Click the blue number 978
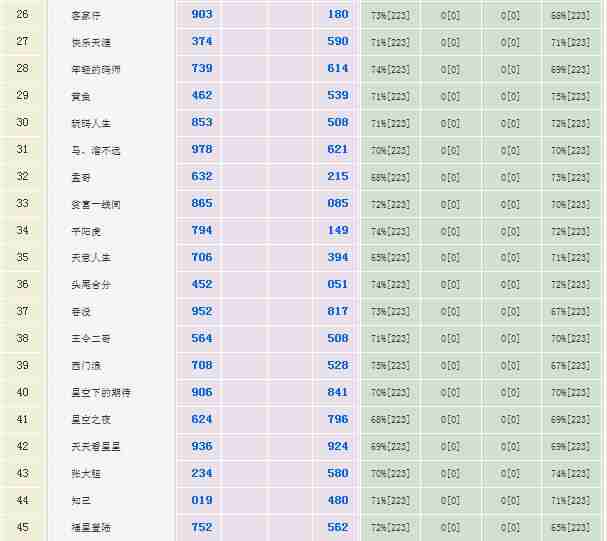 (202, 150)
